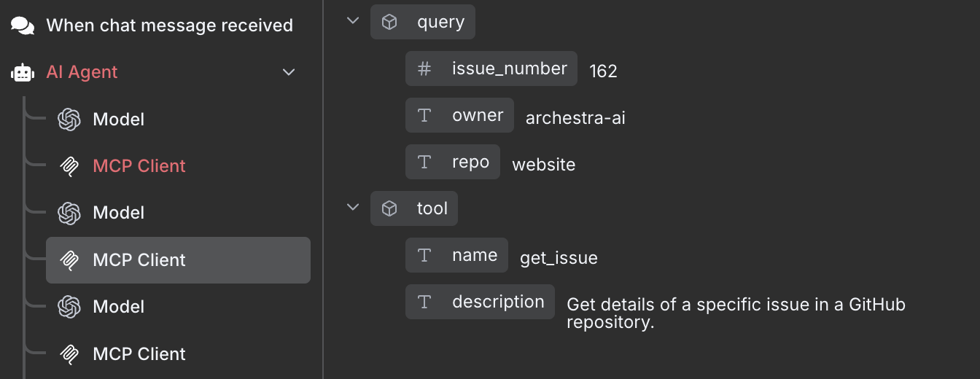Click the chat bubbles icon for chat trigger
Screen dimensions: 980x379
coord(23,26)
